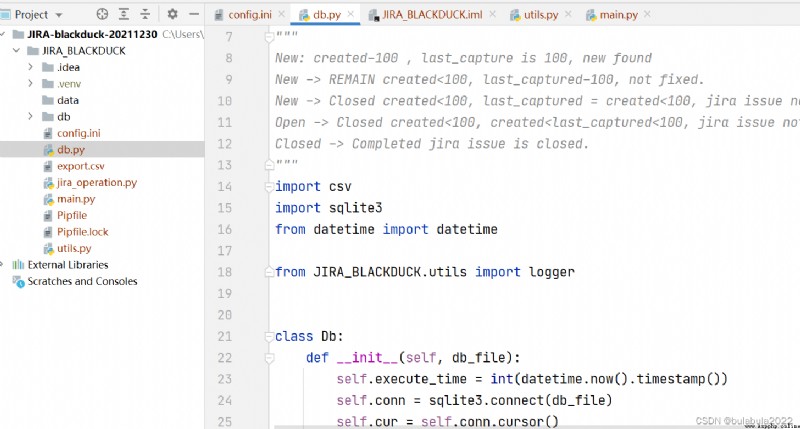Click the jira_operation.py Python file icon
Image resolution: width=800 pixels, height=429 pixels.
(x=48, y=183)
